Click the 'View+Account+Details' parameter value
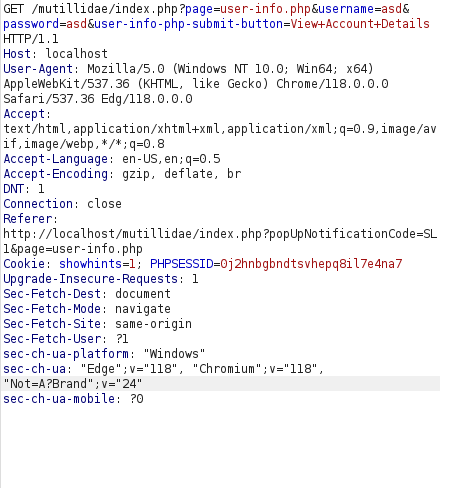 (x=360, y=24)
